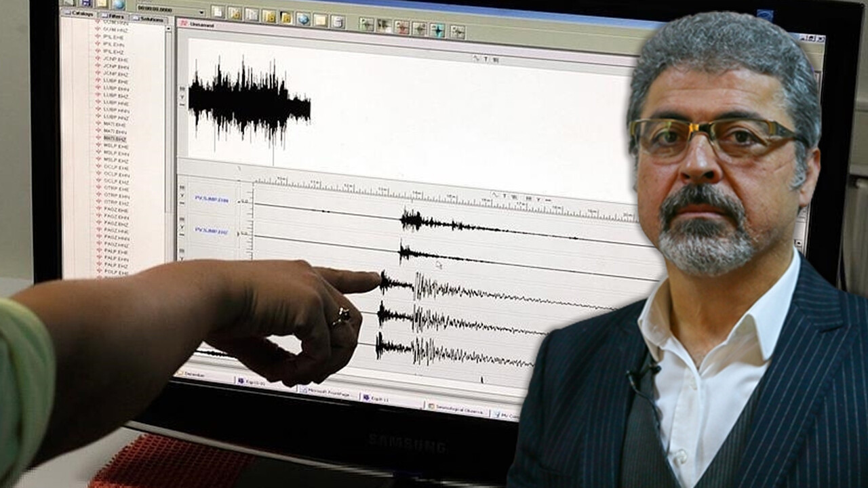The height and width of the screenshot is (488, 868).
Task: Click the Y axis button beside top waveform
Action: [x=182, y=97]
